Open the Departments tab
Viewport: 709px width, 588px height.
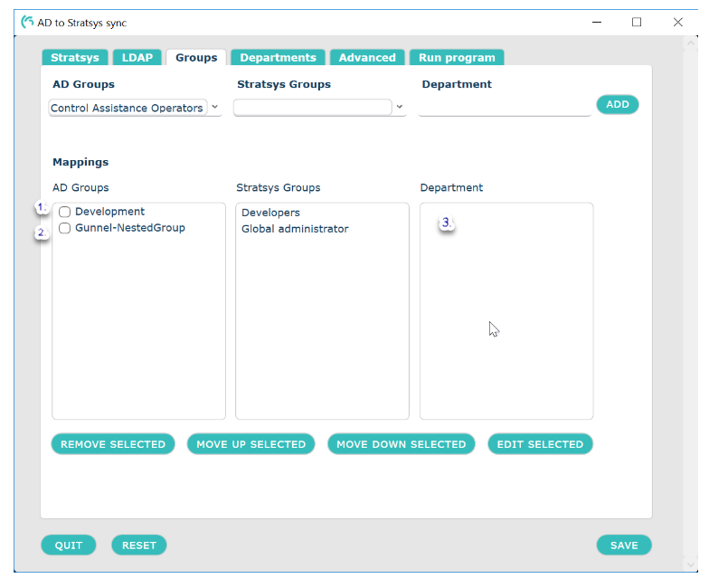[278, 58]
